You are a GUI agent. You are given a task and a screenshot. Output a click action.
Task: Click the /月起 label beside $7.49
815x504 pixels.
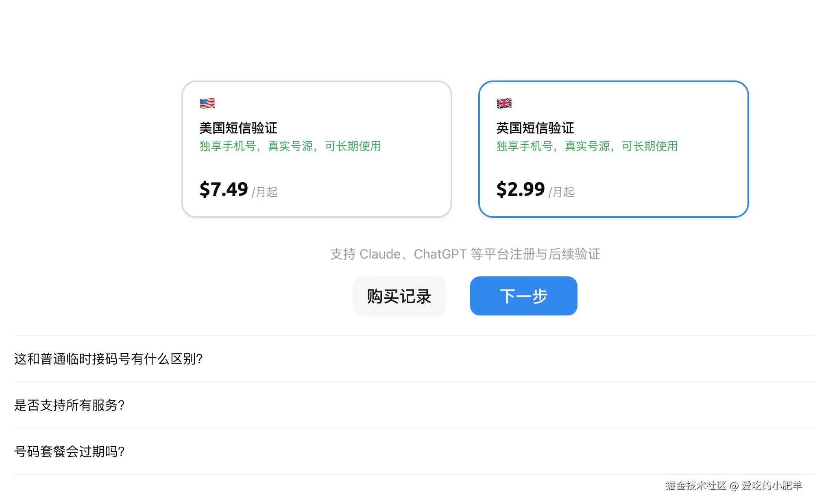coord(265,192)
